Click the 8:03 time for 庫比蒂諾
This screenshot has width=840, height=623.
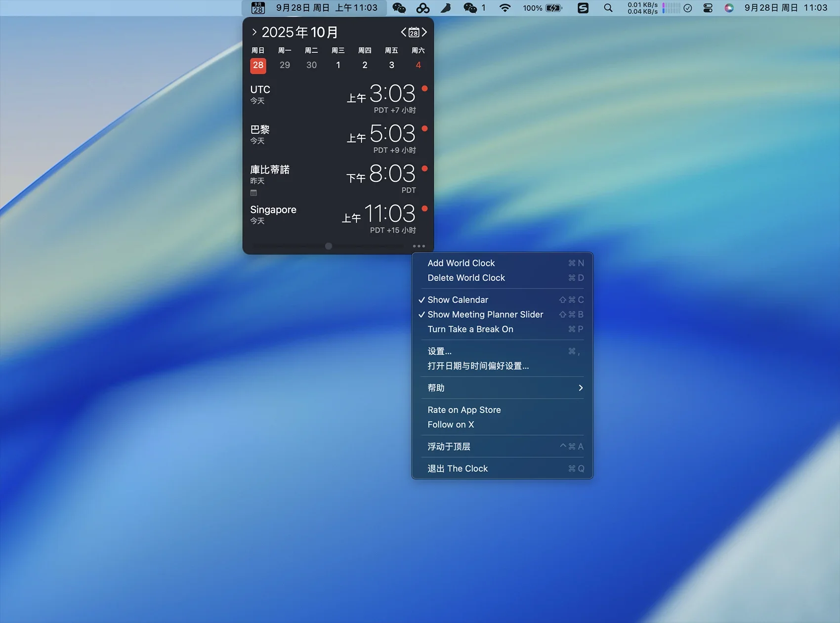tap(392, 173)
